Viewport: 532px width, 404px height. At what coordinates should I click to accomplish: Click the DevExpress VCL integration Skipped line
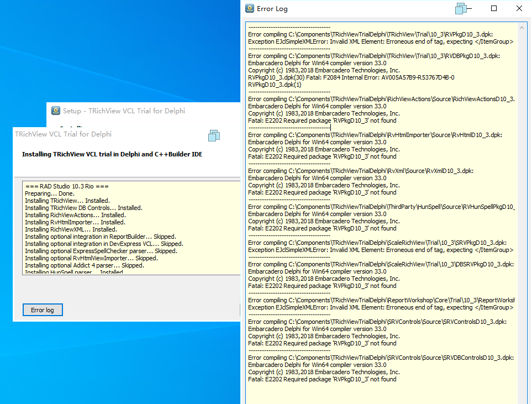[x=104, y=243]
